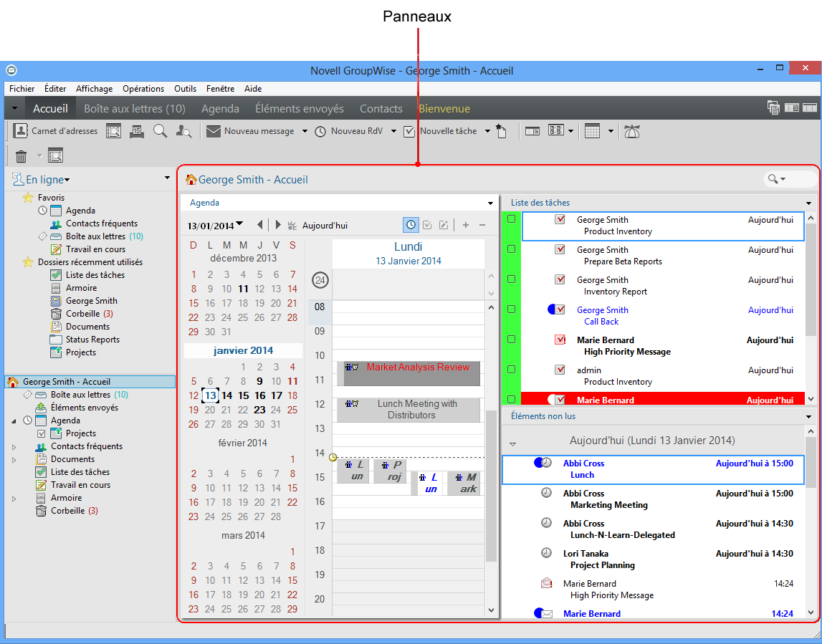Open the Nouveau message dropdown arrow

coord(305,132)
